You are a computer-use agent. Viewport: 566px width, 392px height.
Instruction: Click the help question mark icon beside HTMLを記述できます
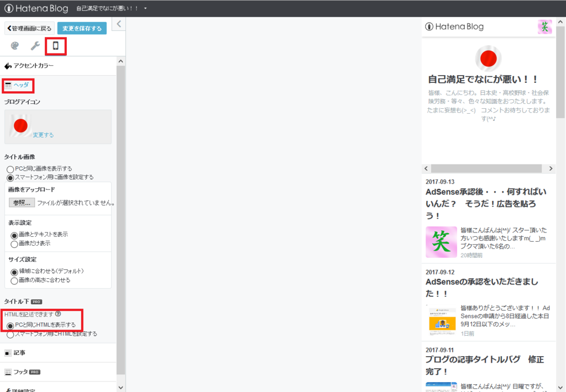58,314
